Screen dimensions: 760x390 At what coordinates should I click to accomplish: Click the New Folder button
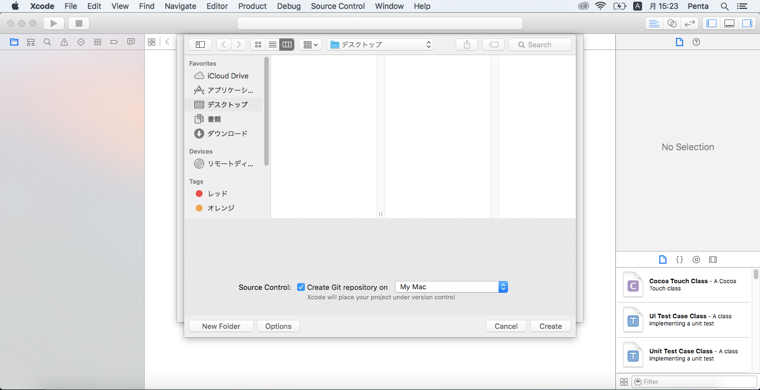[221, 326]
